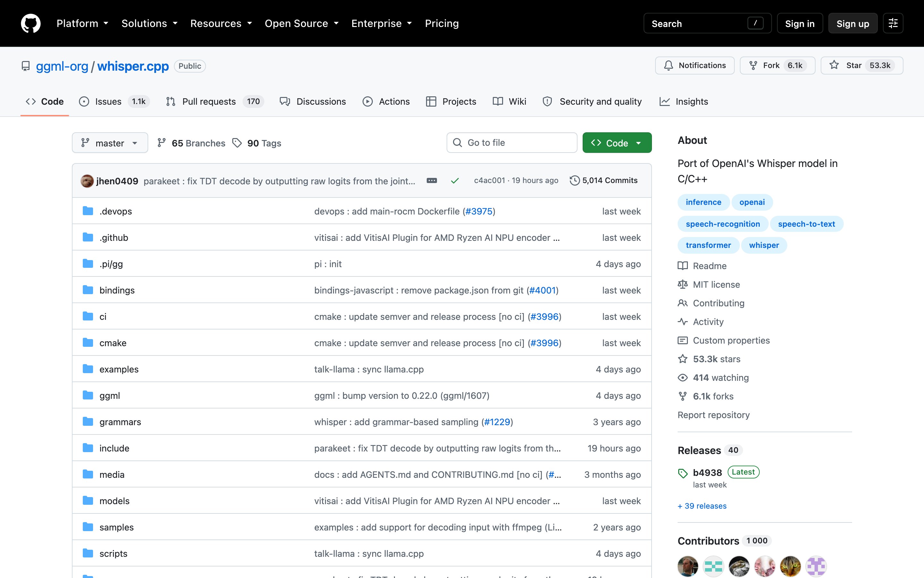Expand the Open Source menu
924x578 pixels.
click(x=302, y=23)
